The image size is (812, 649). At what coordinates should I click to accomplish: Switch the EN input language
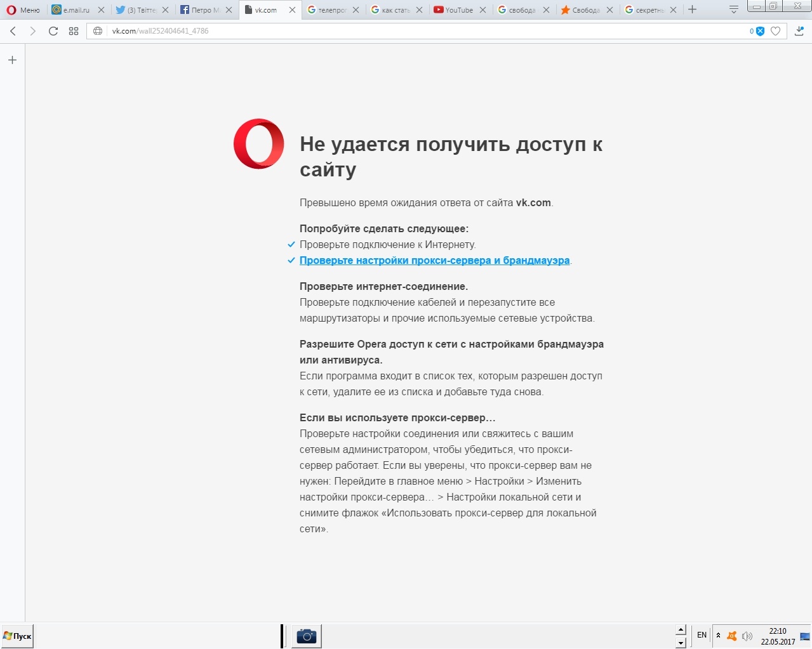pos(702,635)
